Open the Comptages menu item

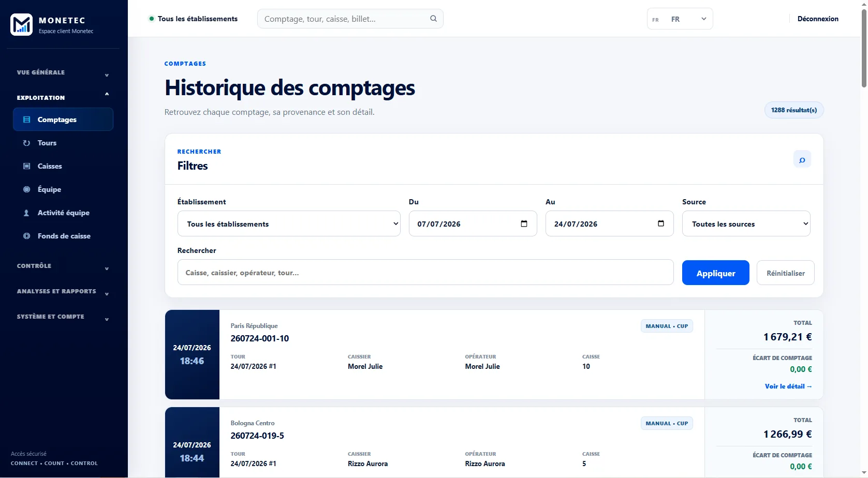(63, 119)
